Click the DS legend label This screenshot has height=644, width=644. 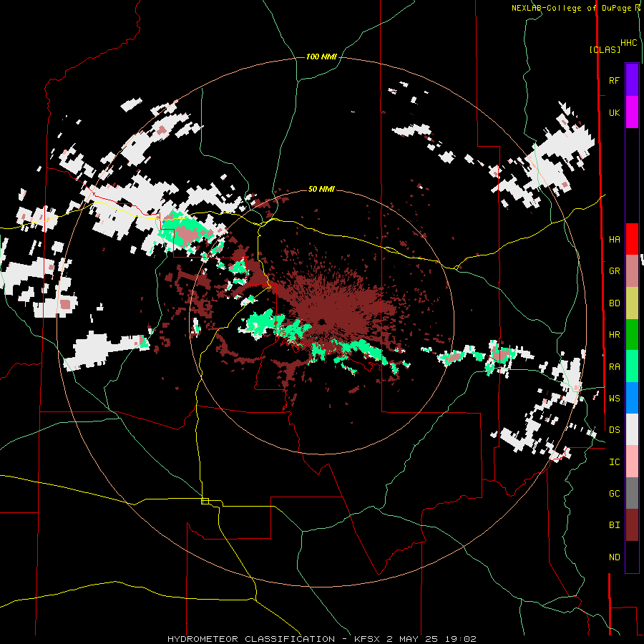coord(614,430)
